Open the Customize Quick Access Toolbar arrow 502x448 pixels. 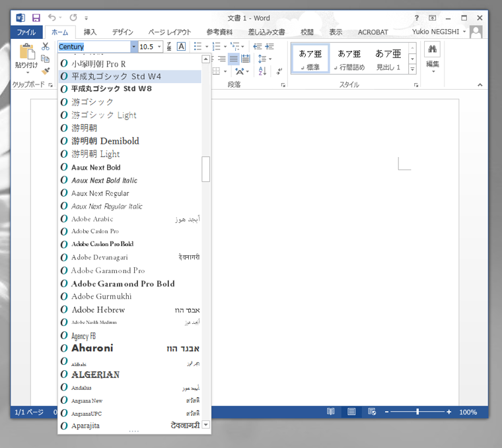pos(86,18)
